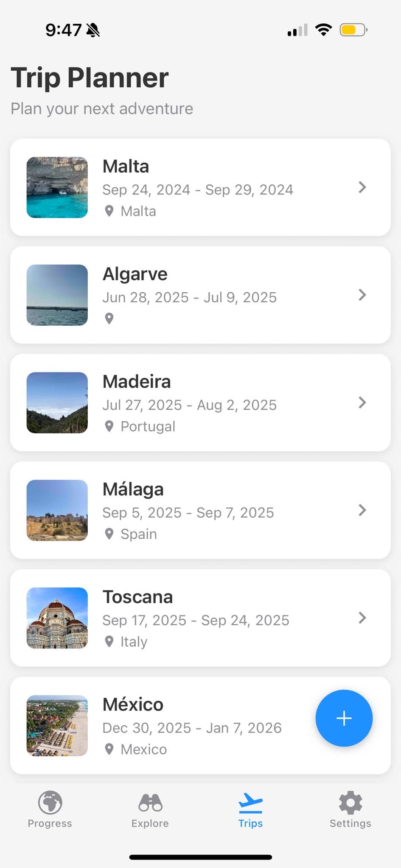
Task: Tap the location pin next to Portugal
Action: point(109,426)
